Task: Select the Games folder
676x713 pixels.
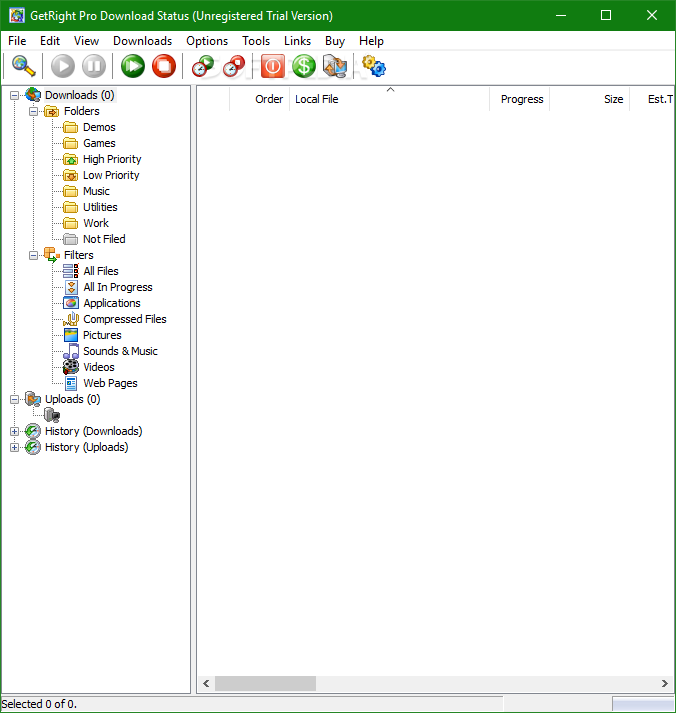Action: [x=99, y=143]
